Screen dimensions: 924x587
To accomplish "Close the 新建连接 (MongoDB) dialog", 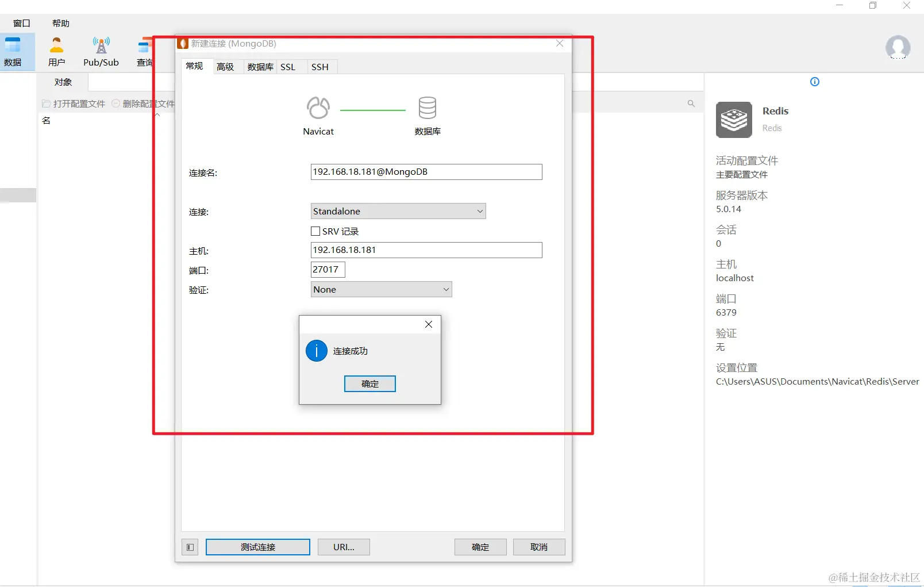I will 559,43.
